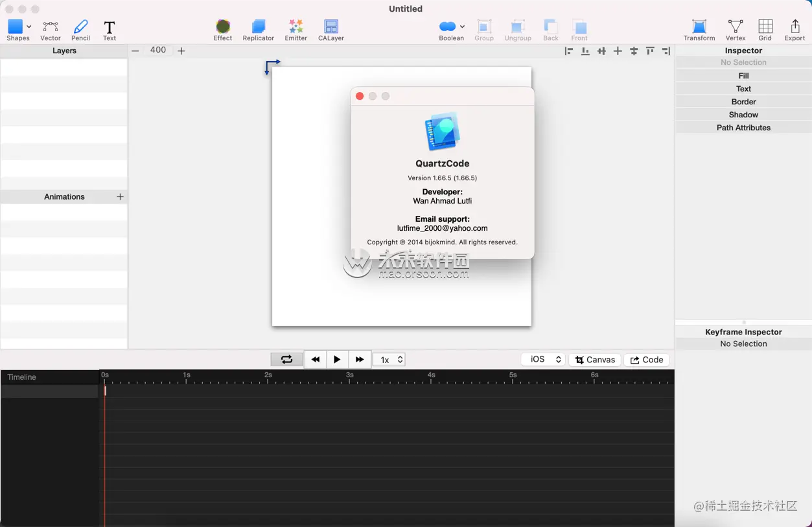The height and width of the screenshot is (527, 812).
Task: Align selected layers to top edge
Action: coord(650,51)
